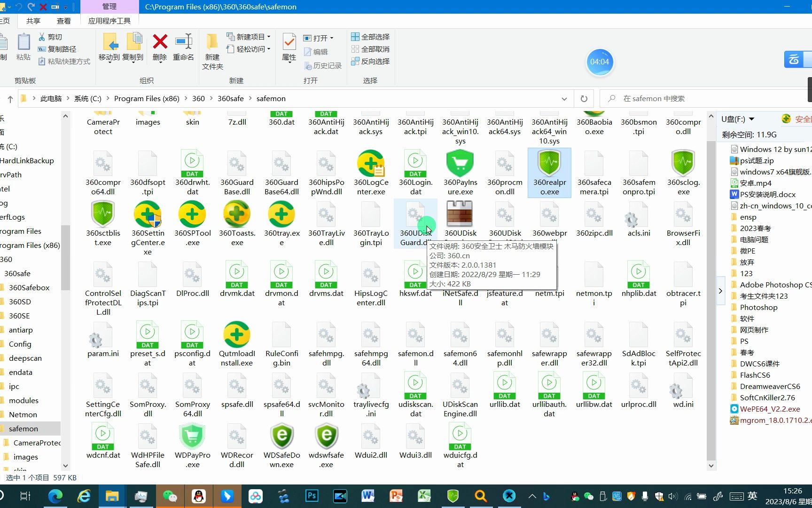Click the 04:04 timer bubble
This screenshot has height=508, width=812.
600,62
